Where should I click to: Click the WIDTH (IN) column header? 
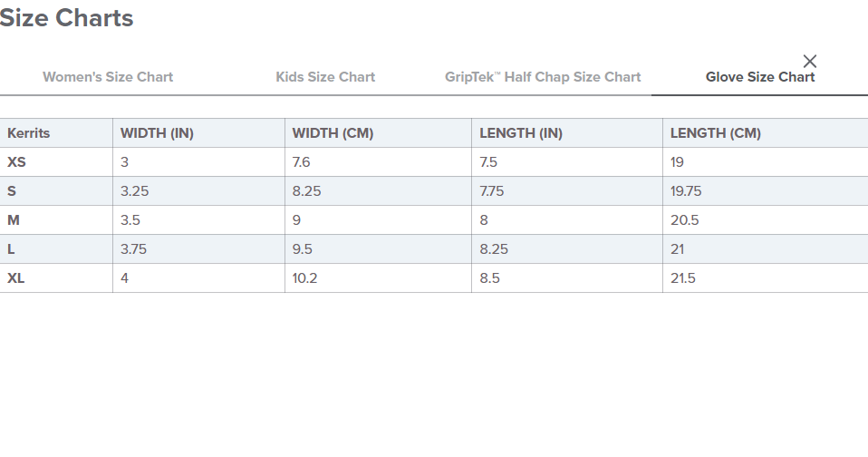[157, 133]
